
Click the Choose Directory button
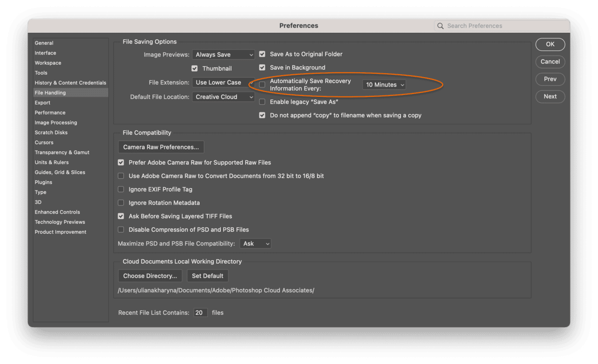coord(150,276)
